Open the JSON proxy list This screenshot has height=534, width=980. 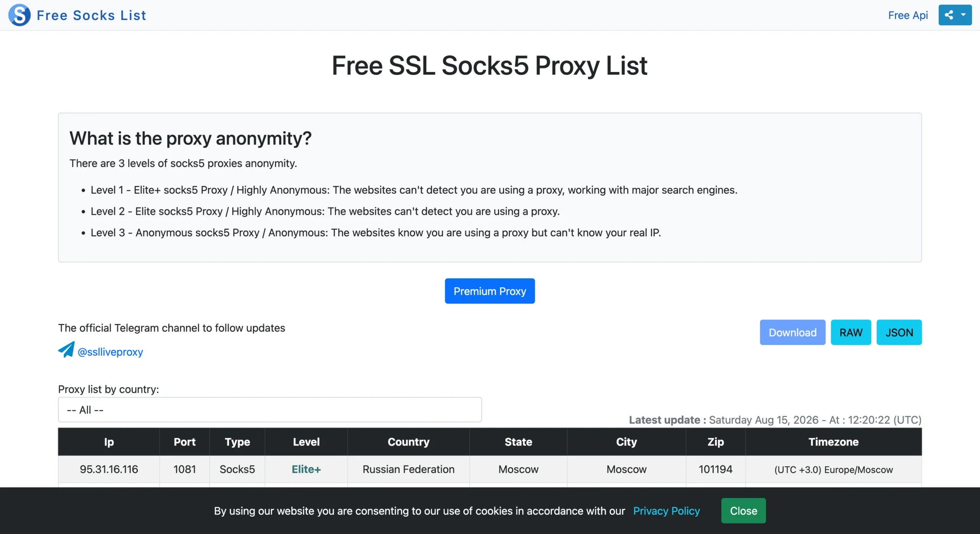[x=899, y=332]
